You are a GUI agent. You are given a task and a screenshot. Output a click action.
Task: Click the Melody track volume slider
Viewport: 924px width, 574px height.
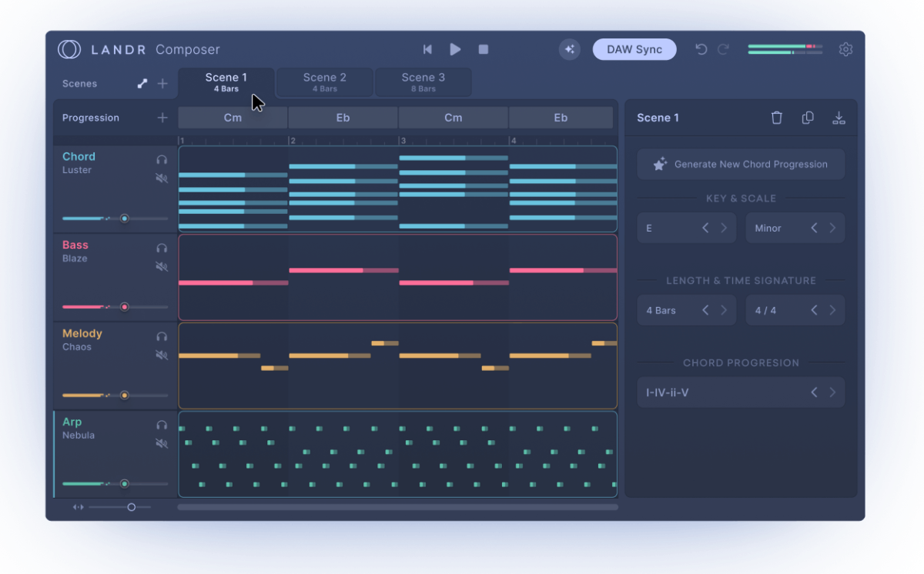[115, 395]
